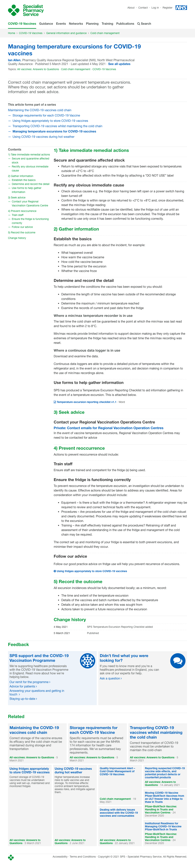Open Temperature excursion reporting checklist v1.1
The image size is (195, 868).
coord(86,402)
